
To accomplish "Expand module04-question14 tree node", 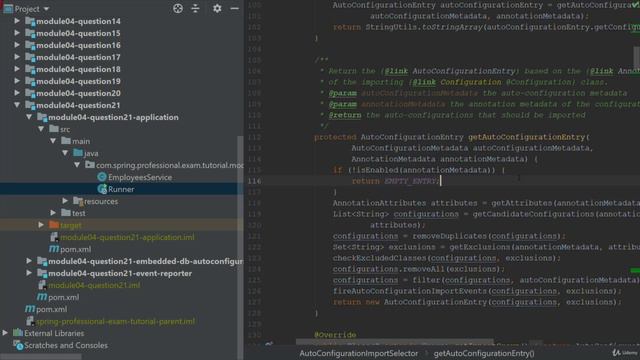I will 17,21.
